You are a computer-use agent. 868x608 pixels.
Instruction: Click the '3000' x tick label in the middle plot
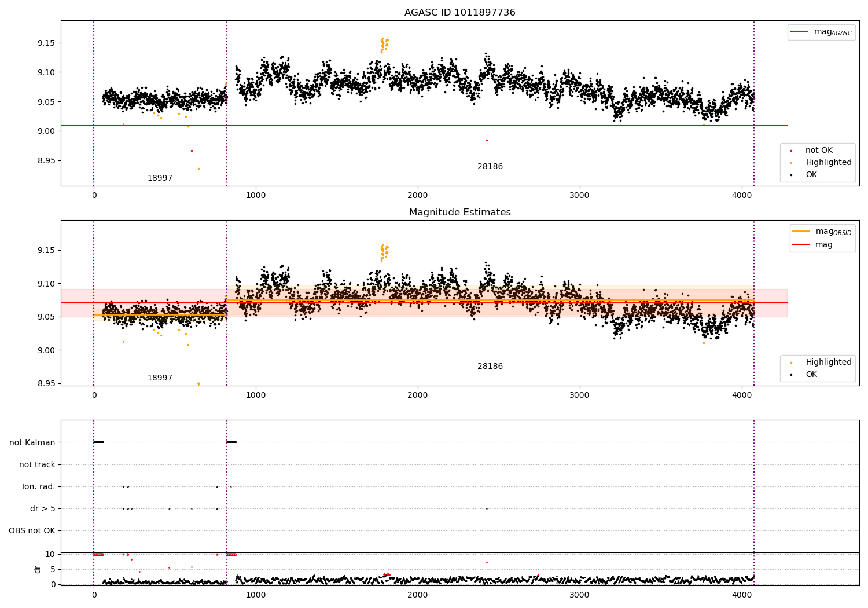point(580,395)
